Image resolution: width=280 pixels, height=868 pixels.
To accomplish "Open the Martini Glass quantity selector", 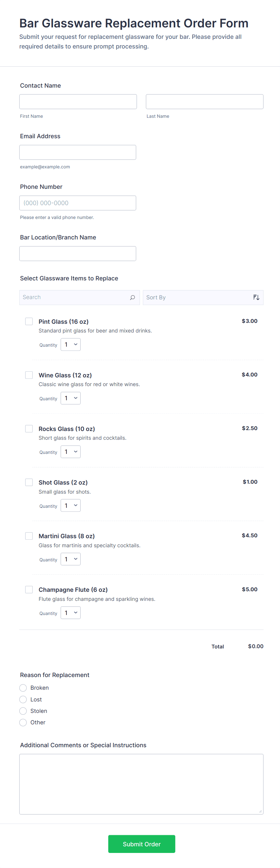I will pyautogui.click(x=70, y=559).
